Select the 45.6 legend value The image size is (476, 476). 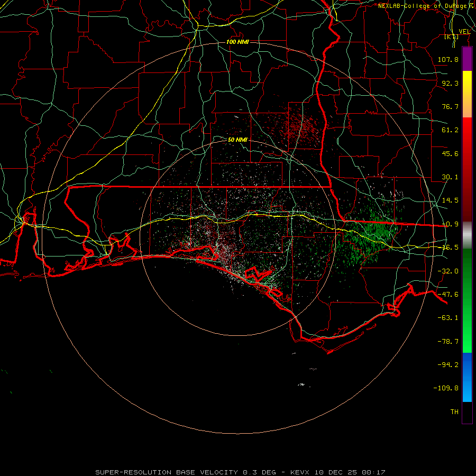[450, 153]
